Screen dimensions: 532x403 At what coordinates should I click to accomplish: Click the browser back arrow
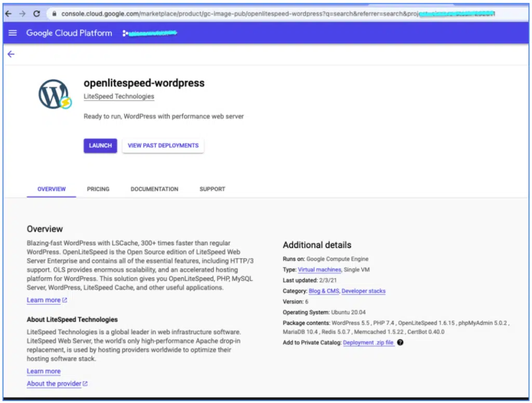(x=8, y=14)
